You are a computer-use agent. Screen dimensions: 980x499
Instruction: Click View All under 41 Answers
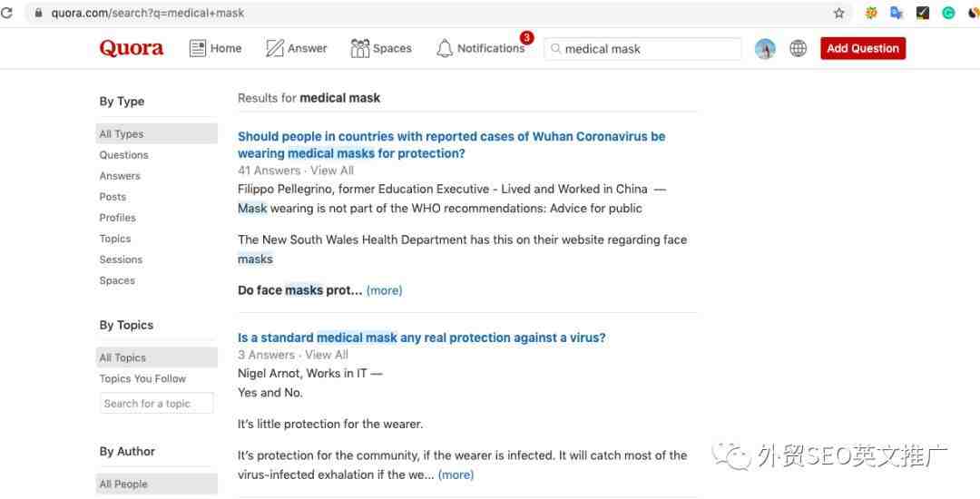click(332, 171)
